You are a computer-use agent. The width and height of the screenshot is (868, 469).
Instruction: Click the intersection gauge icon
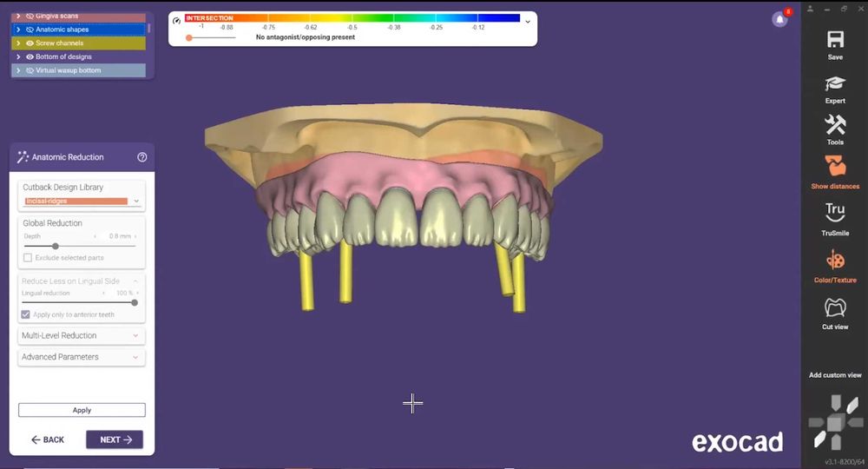[176, 21]
